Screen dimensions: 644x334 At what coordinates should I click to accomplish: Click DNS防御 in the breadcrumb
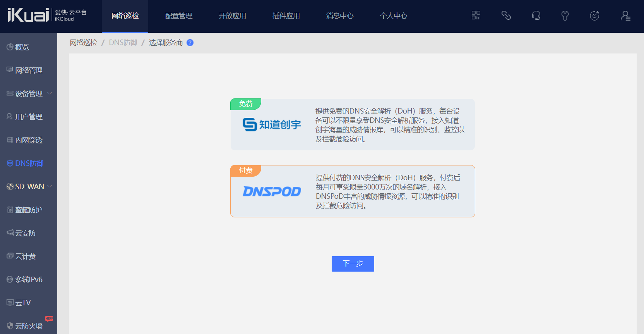click(x=123, y=43)
